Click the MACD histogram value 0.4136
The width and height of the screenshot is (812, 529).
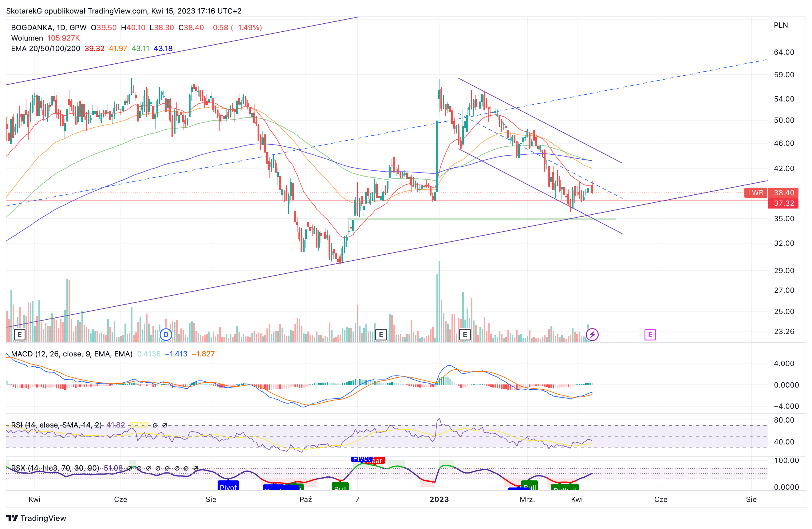[149, 354]
